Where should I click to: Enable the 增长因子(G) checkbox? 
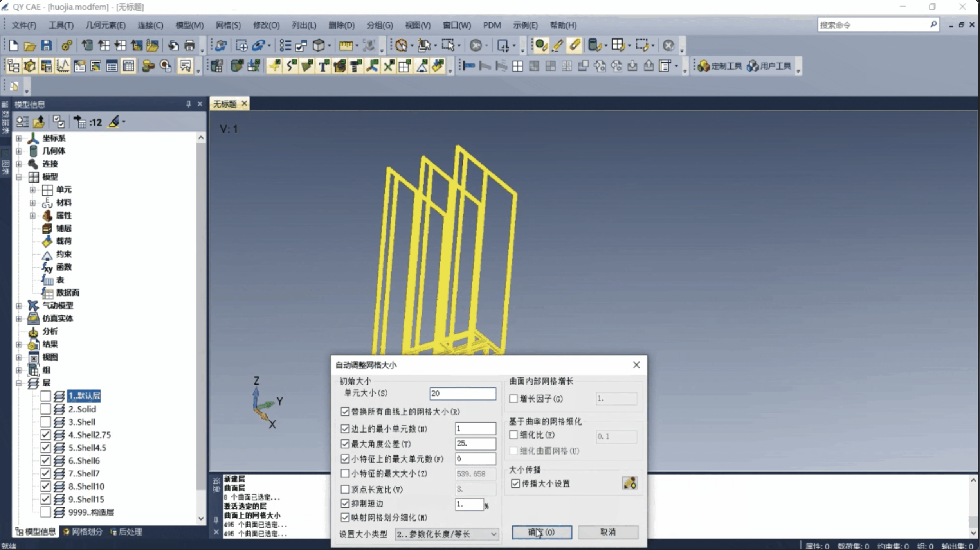tap(513, 399)
